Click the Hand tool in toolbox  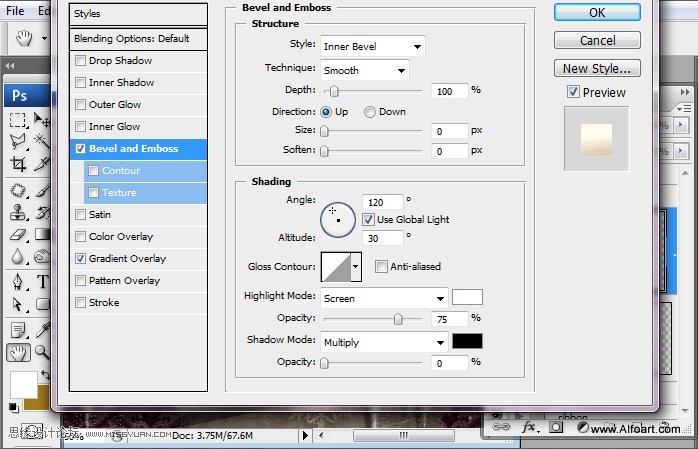[x=18, y=351]
